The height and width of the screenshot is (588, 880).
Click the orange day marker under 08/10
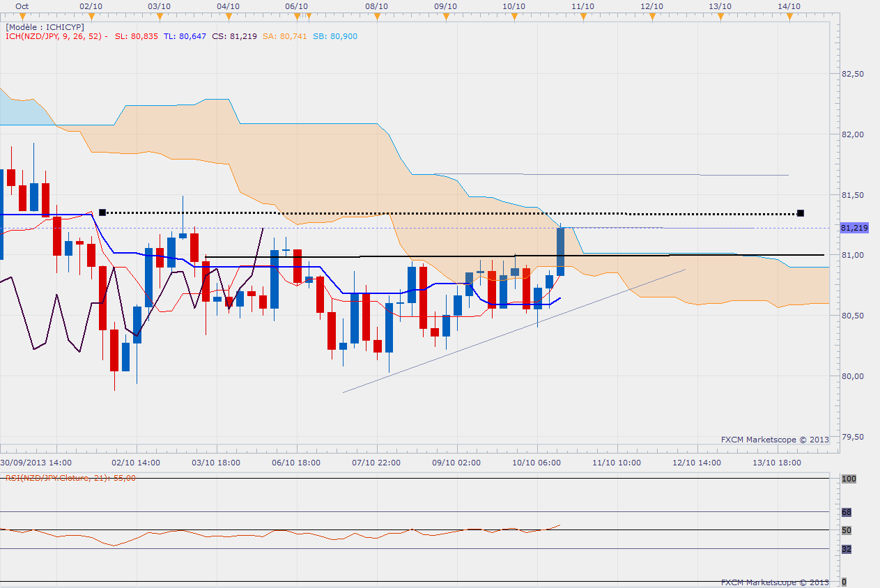[376, 17]
